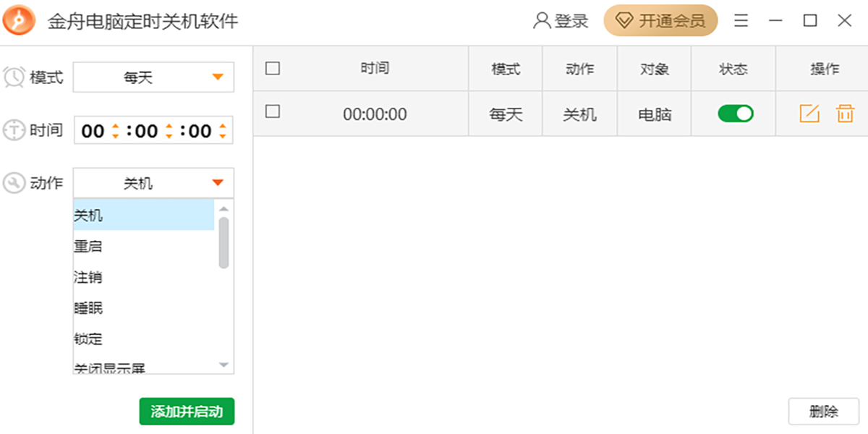Collapse the 动作 dropdown showing 关机
The width and height of the screenshot is (868, 434).
[x=153, y=182]
